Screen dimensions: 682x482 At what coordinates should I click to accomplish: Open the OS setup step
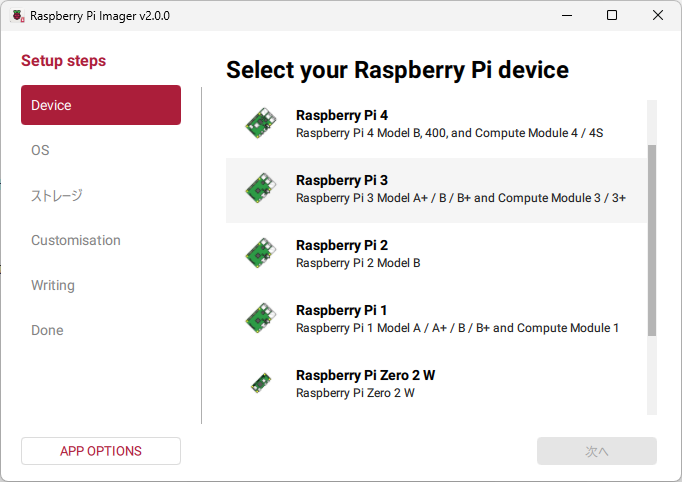pos(40,150)
